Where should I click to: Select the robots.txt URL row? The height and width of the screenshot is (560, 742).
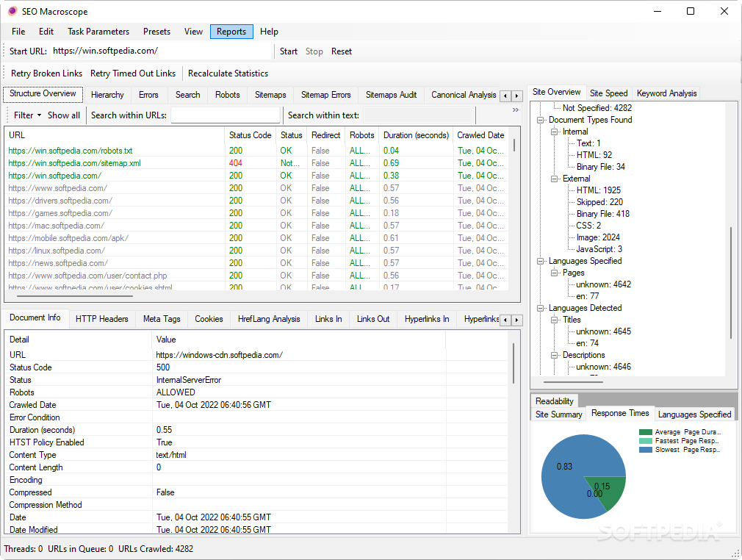pyautogui.click(x=256, y=151)
